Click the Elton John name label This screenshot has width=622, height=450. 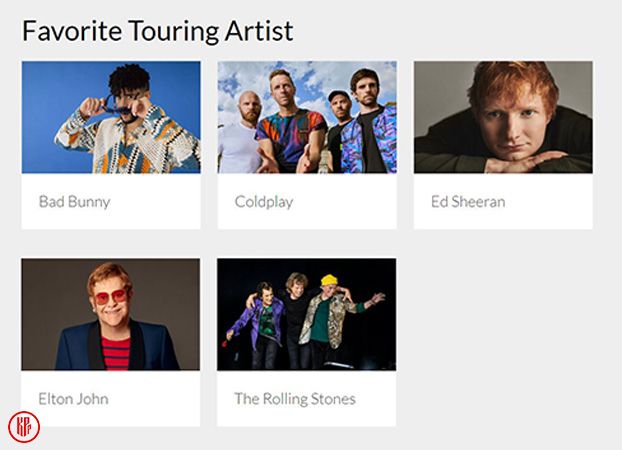click(73, 399)
